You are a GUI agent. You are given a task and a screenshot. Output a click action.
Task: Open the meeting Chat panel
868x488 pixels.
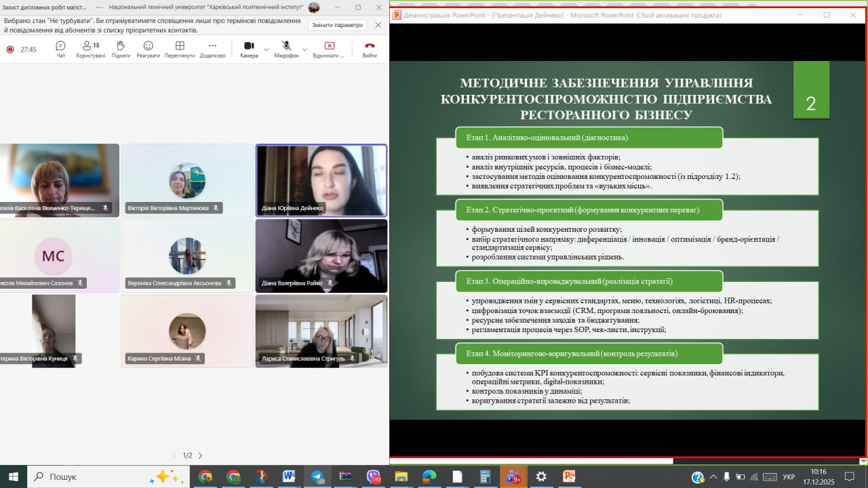(x=60, y=49)
